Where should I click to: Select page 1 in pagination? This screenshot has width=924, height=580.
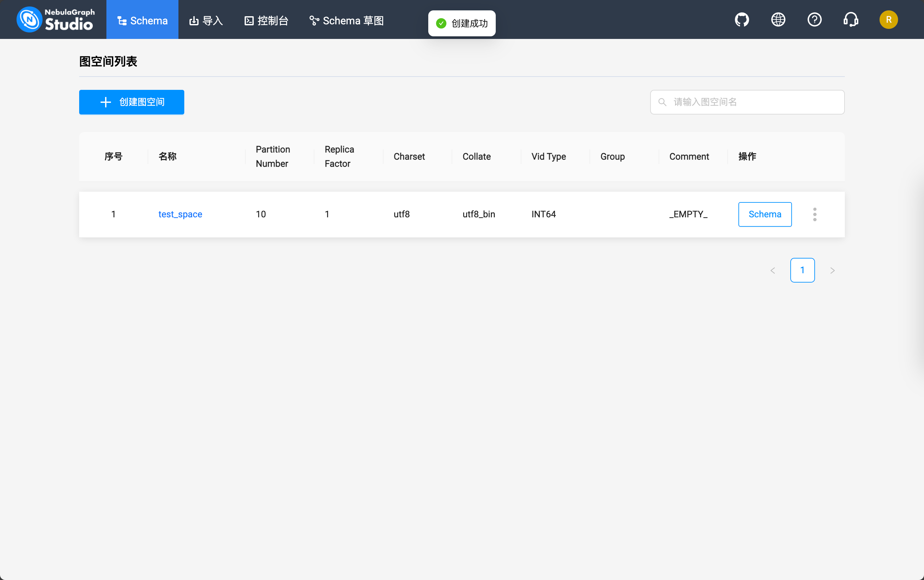click(802, 271)
